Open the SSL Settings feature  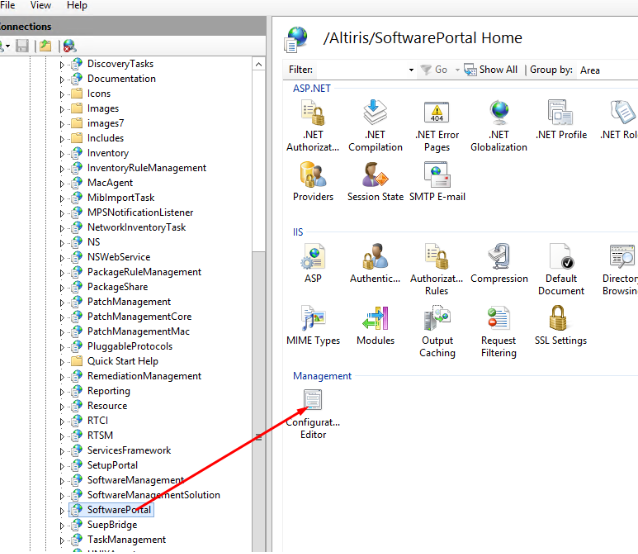coord(560,320)
